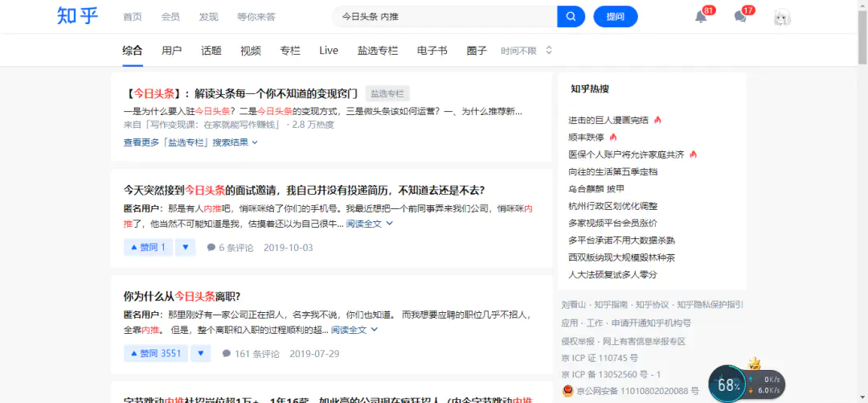Image resolution: width=868 pixels, height=403 pixels.
Task: Open hot search 西双版纳现大规模毁林种茶
Action: tap(621, 257)
